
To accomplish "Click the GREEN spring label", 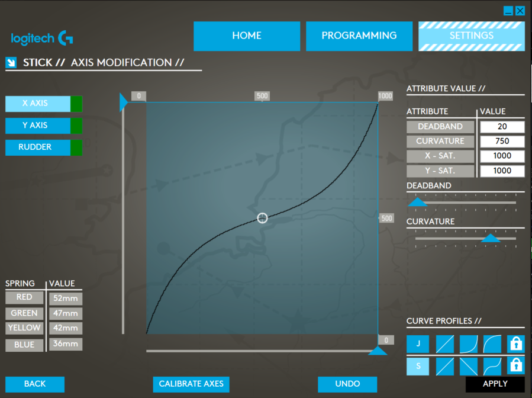I will click(x=24, y=313).
